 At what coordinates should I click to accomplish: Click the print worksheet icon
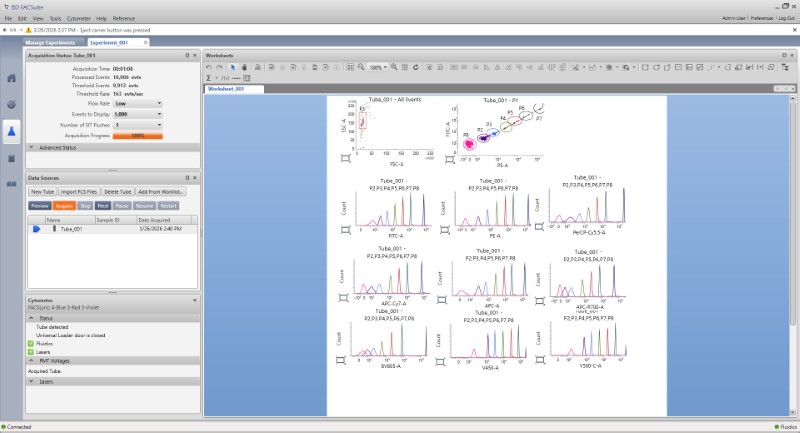pos(258,67)
